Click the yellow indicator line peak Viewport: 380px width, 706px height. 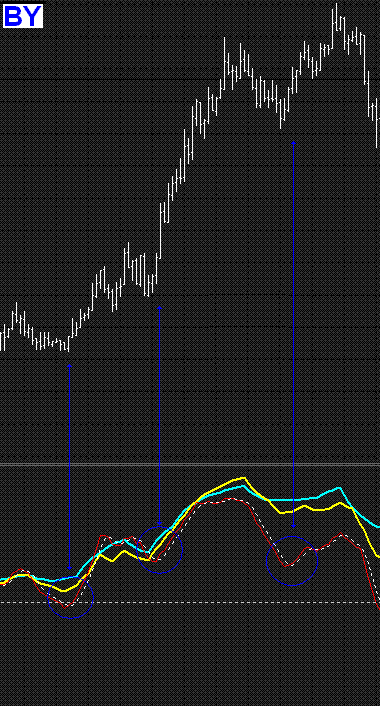[244, 477]
